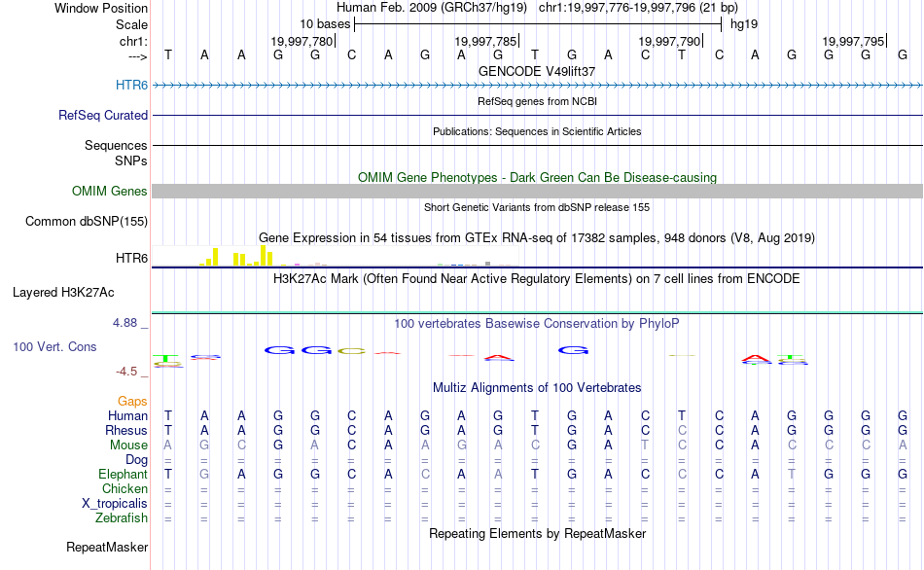Click the Zebrafish alignment row label

[x=122, y=518]
